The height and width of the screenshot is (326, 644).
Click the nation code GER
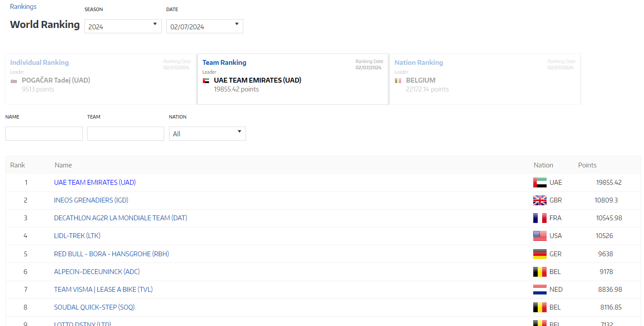click(x=555, y=254)
